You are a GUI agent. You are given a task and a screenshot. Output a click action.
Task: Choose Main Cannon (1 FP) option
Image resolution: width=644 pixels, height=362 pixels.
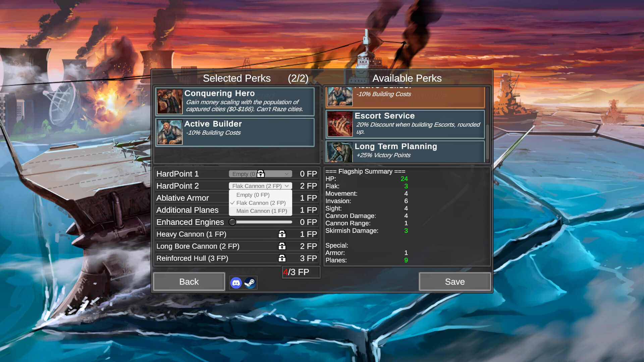260,211
